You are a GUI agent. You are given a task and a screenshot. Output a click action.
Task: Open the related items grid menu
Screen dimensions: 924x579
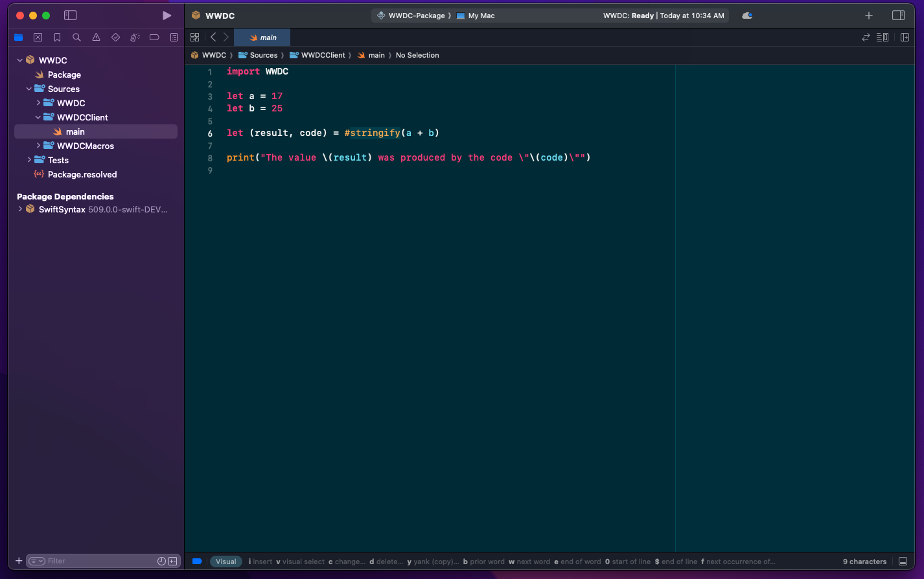(x=194, y=38)
